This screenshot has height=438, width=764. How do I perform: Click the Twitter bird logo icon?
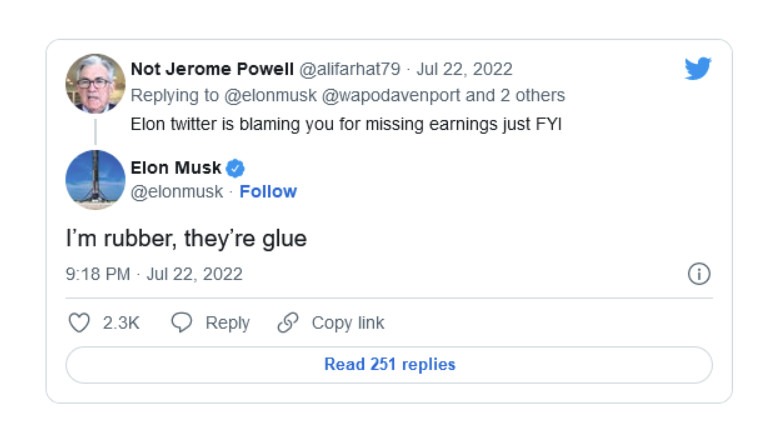(698, 68)
